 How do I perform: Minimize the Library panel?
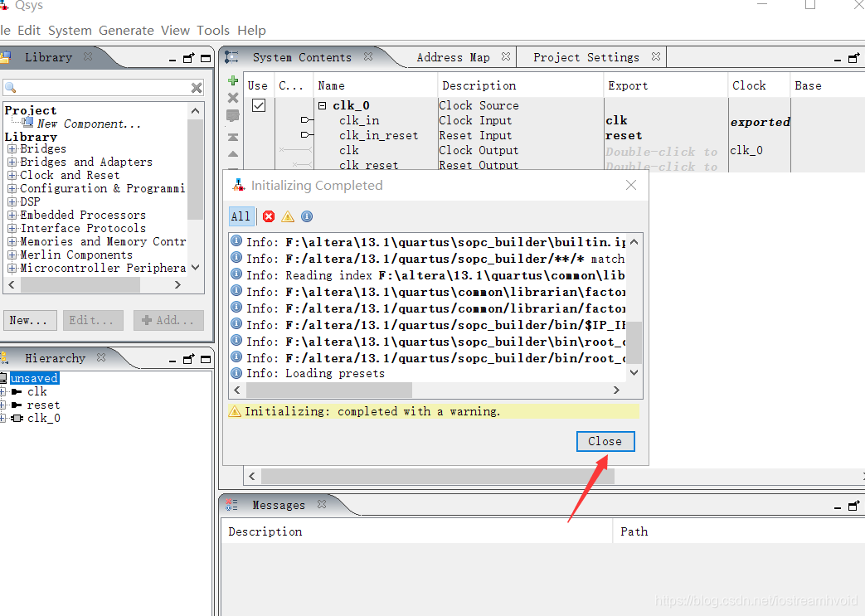pos(173,59)
